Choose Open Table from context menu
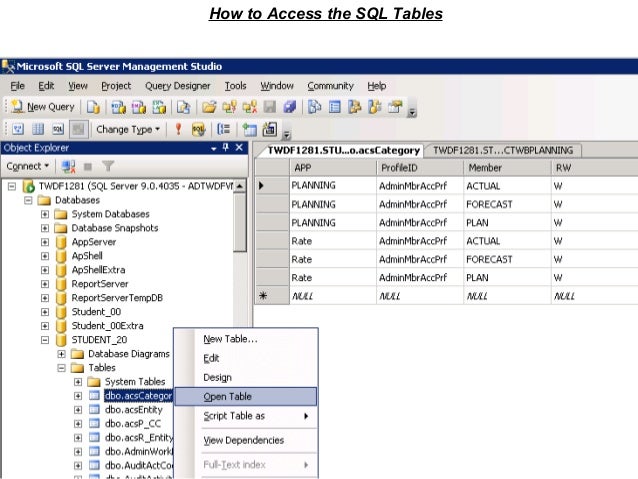 [246, 397]
